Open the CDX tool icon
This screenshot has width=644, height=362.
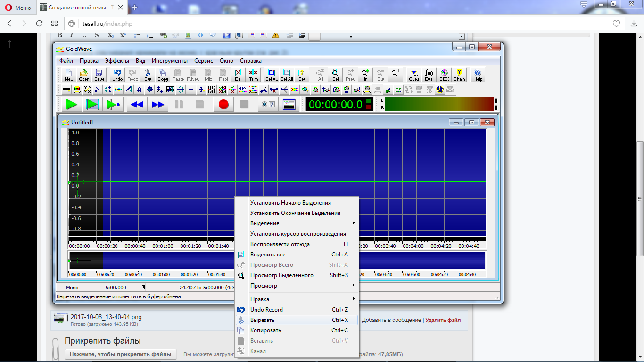point(444,75)
